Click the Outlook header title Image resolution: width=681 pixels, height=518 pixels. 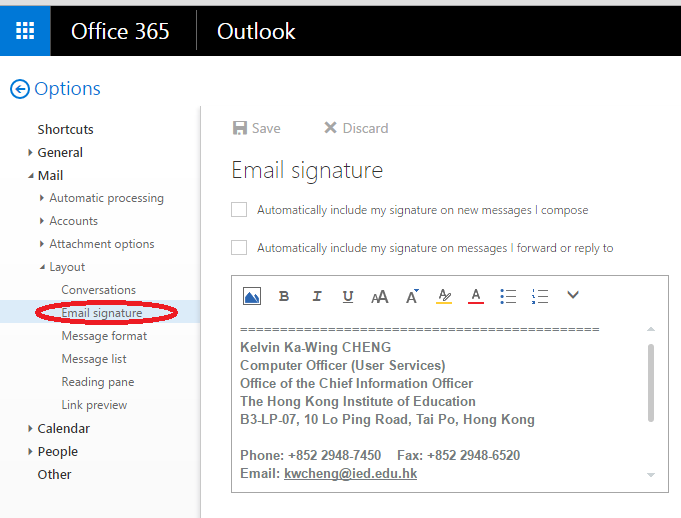256,31
